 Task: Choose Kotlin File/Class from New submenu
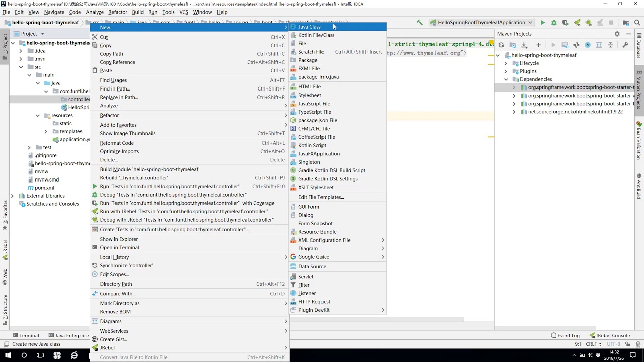click(x=338, y=35)
